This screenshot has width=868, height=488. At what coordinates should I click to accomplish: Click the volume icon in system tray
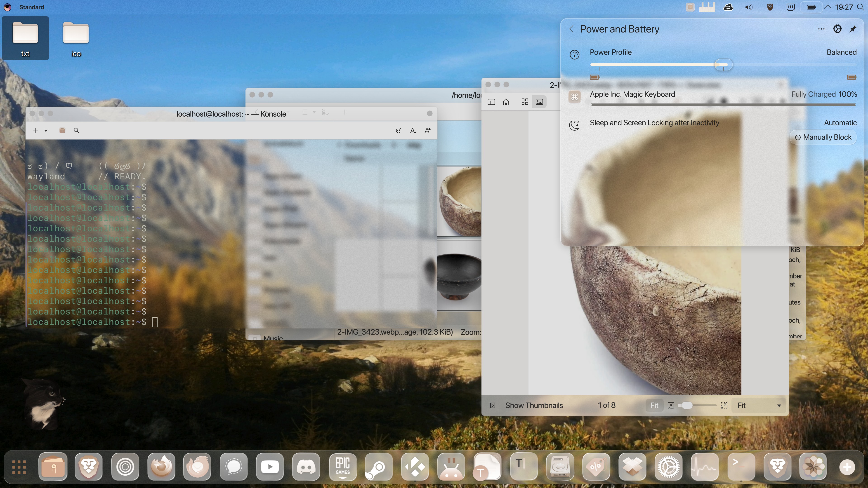(749, 7)
